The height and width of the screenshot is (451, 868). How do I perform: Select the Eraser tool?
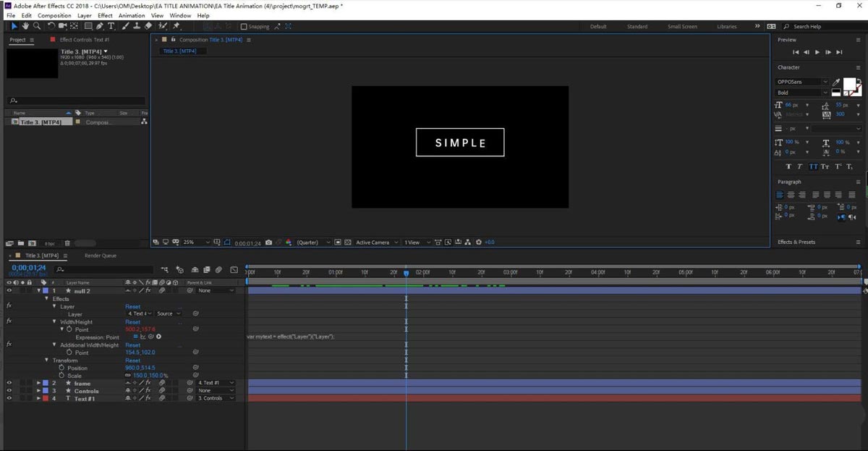(x=148, y=26)
